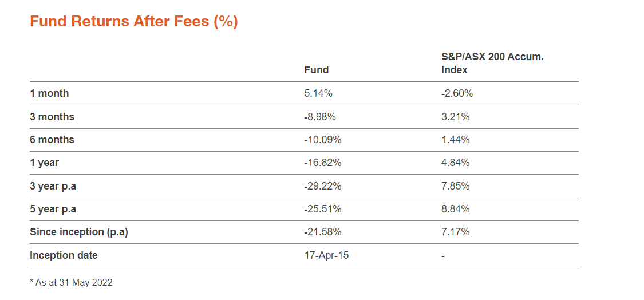Click the index value 7.17%
The image size is (644, 300).
click(x=455, y=232)
